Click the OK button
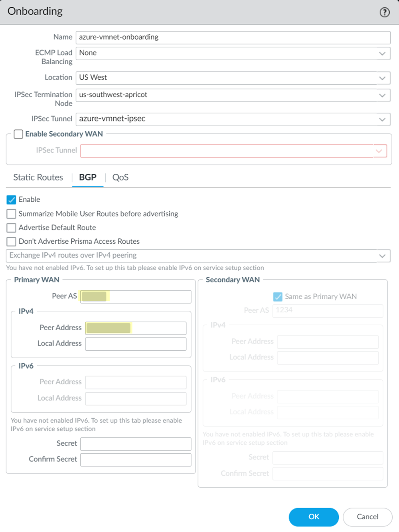 [x=314, y=517]
